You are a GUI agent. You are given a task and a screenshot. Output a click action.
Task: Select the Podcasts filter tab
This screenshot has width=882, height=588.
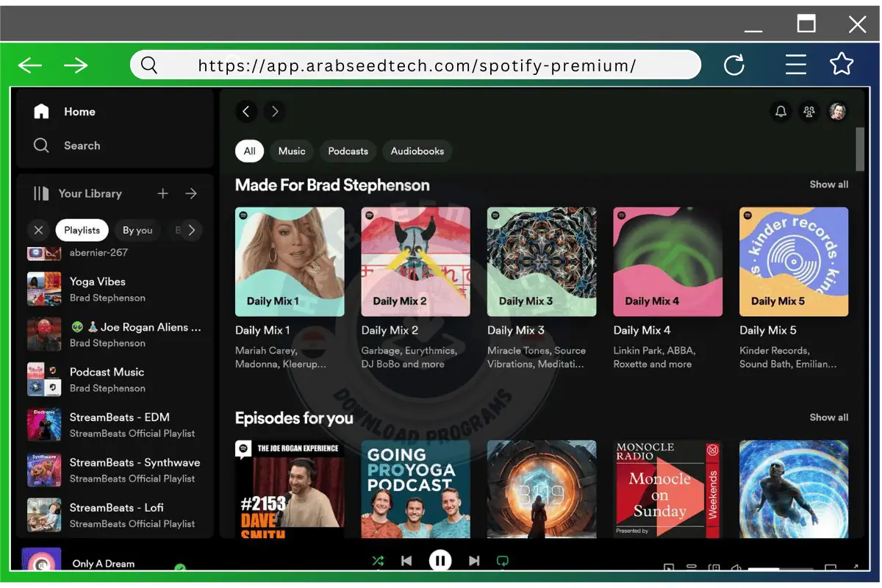pos(348,151)
